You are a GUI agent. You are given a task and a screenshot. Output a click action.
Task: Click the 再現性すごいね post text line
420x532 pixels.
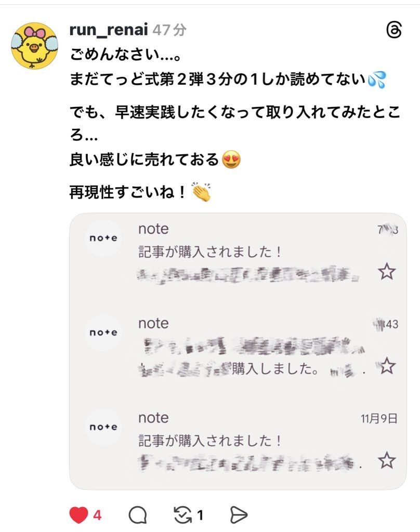click(x=128, y=193)
